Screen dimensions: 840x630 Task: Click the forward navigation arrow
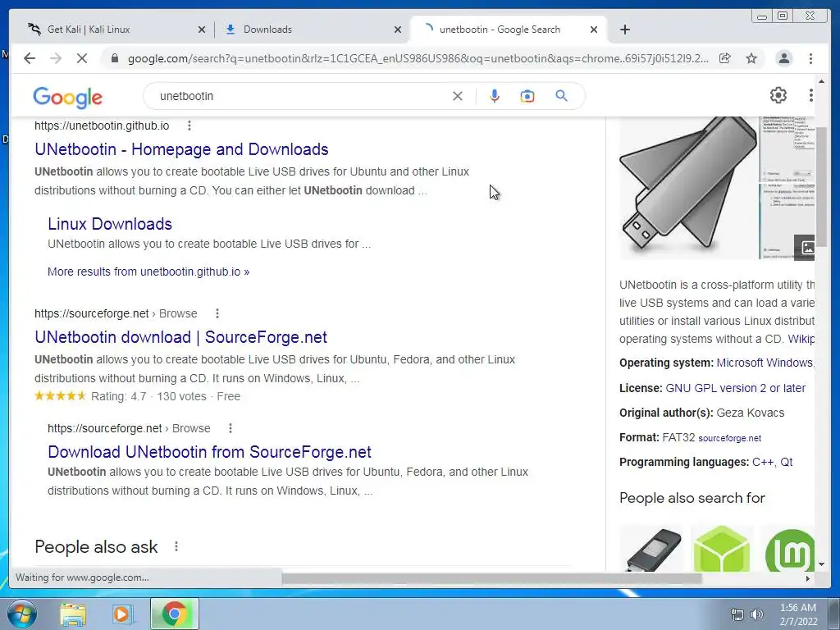56,58
